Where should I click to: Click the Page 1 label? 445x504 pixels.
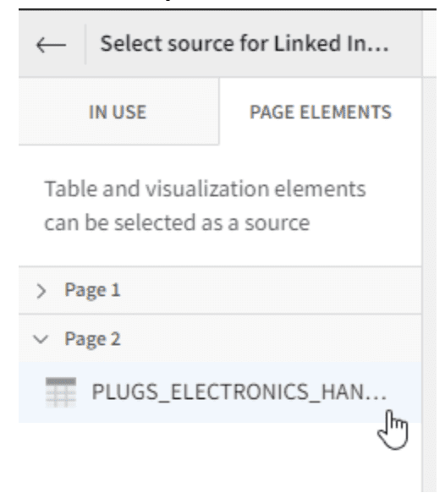92,290
